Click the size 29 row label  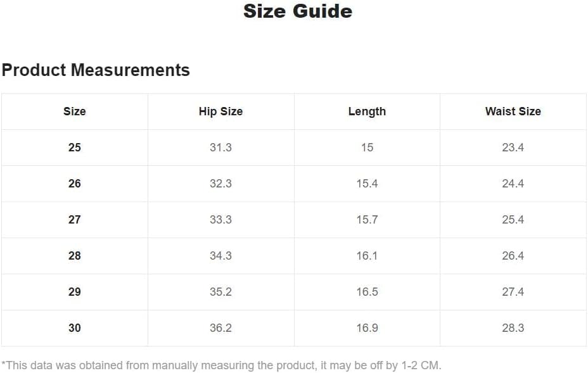[75, 292]
